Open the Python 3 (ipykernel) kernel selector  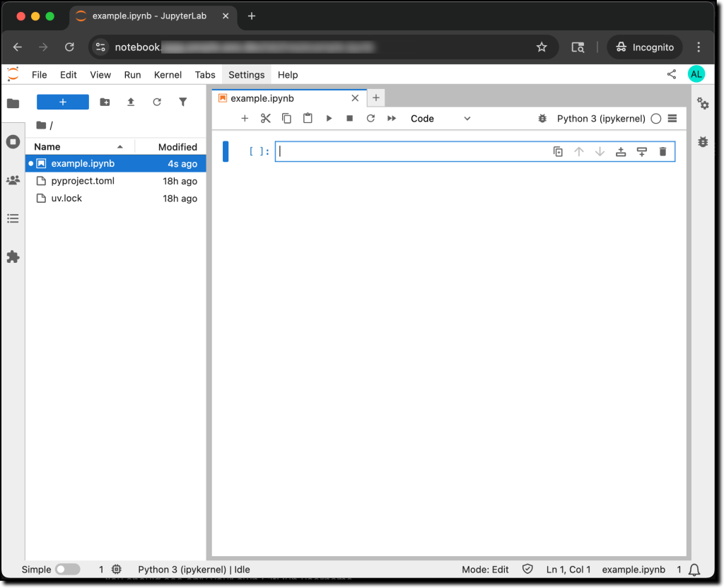tap(600, 119)
